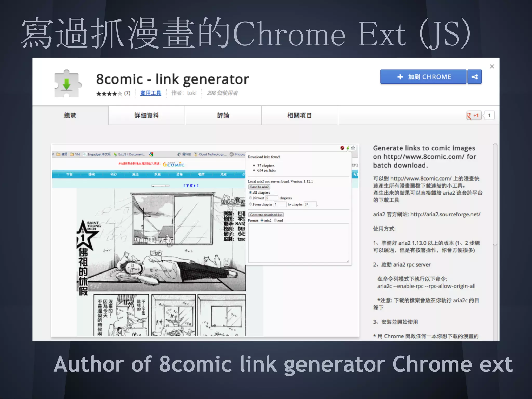The width and height of the screenshot is (532, 399).
Task: Click the star rating under the title
Action: click(x=109, y=94)
